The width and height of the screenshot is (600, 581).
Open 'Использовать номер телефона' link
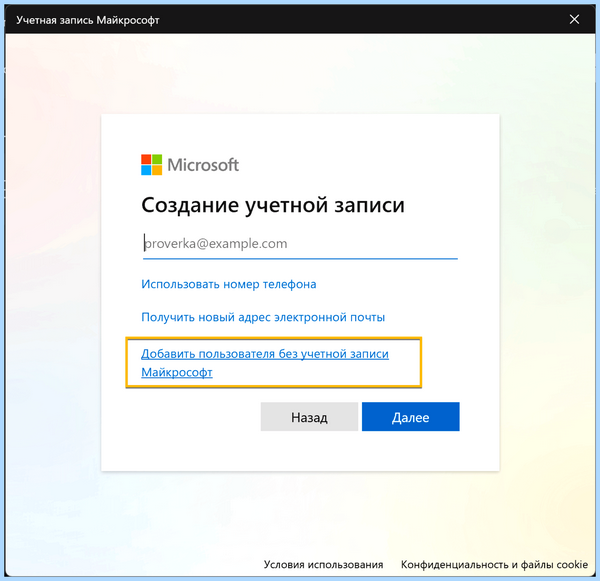228,284
